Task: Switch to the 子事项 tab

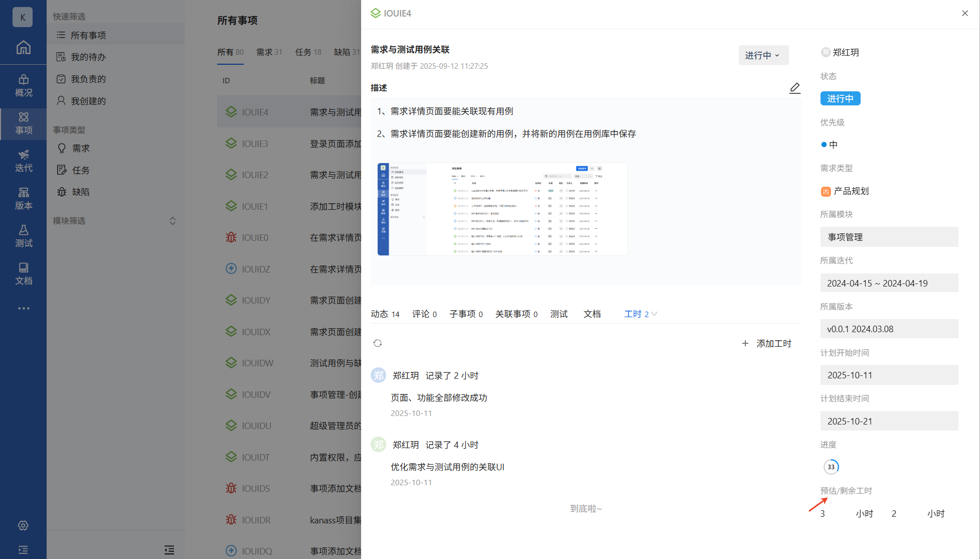Action: click(465, 314)
